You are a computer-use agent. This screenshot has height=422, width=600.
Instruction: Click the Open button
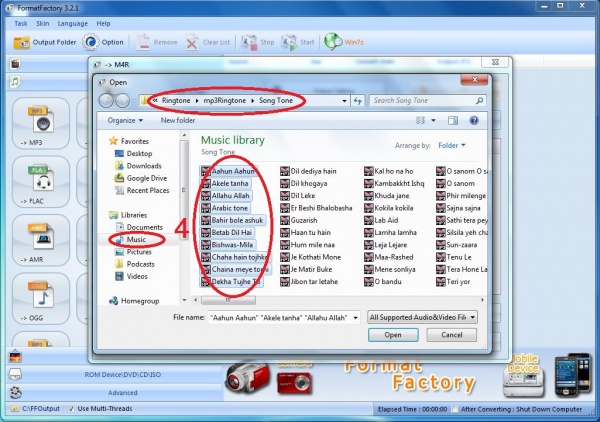point(393,335)
